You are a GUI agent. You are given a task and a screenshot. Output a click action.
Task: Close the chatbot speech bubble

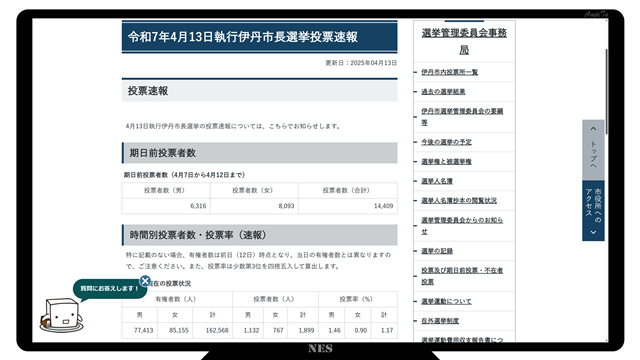click(145, 281)
